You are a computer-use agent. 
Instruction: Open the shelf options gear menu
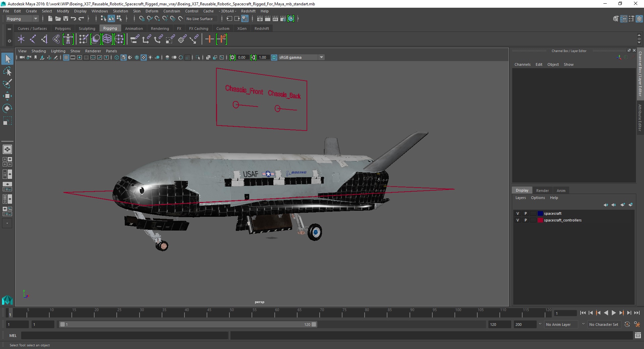pyautogui.click(x=9, y=41)
